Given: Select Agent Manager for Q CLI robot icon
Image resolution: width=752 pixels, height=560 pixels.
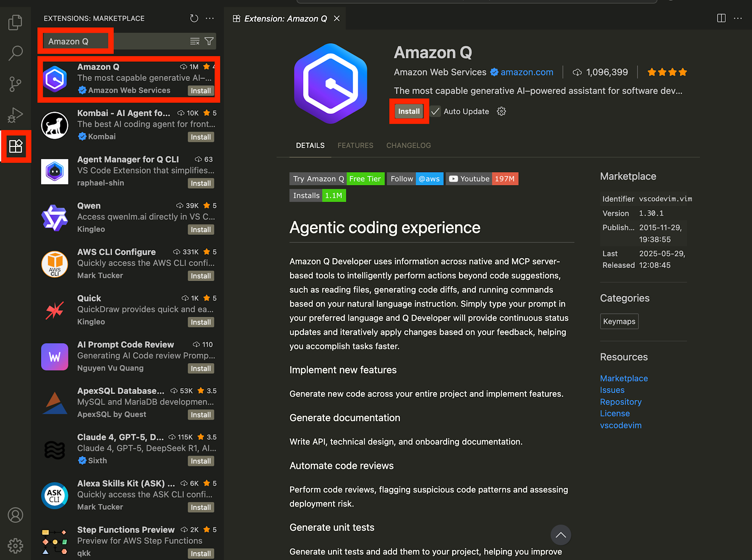Looking at the screenshot, I should (55, 171).
